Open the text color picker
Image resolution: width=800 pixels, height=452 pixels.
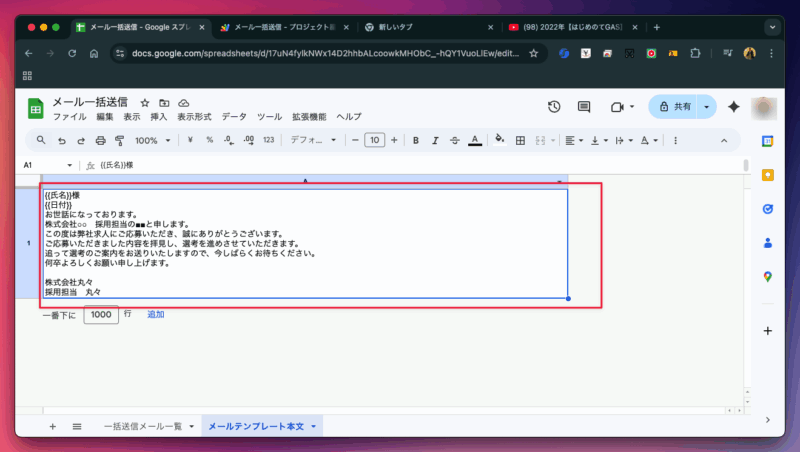[x=474, y=140]
